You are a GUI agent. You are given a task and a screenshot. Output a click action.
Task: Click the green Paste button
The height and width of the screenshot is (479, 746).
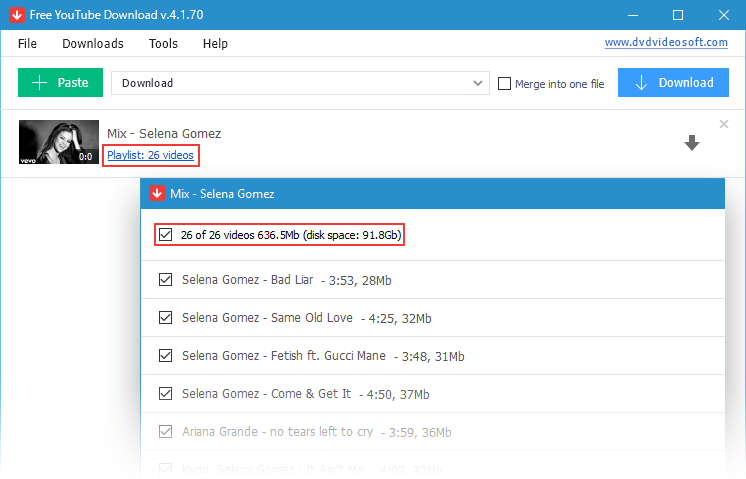point(60,83)
